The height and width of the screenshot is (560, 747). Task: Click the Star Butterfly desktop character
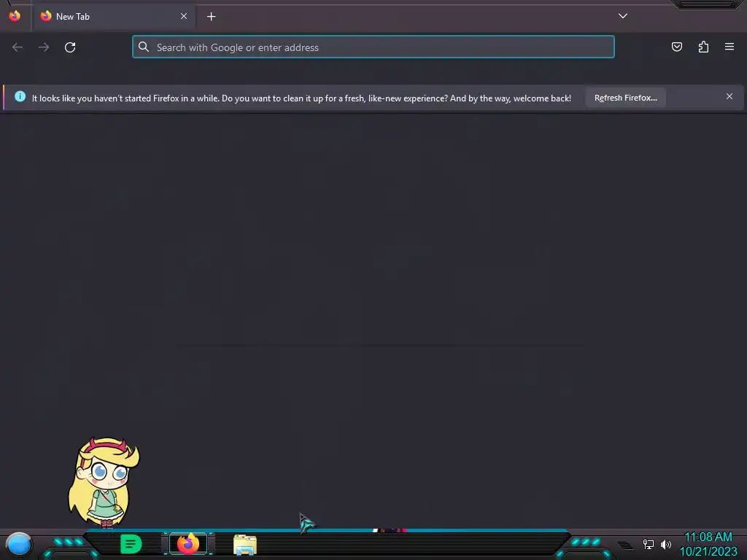point(104,483)
